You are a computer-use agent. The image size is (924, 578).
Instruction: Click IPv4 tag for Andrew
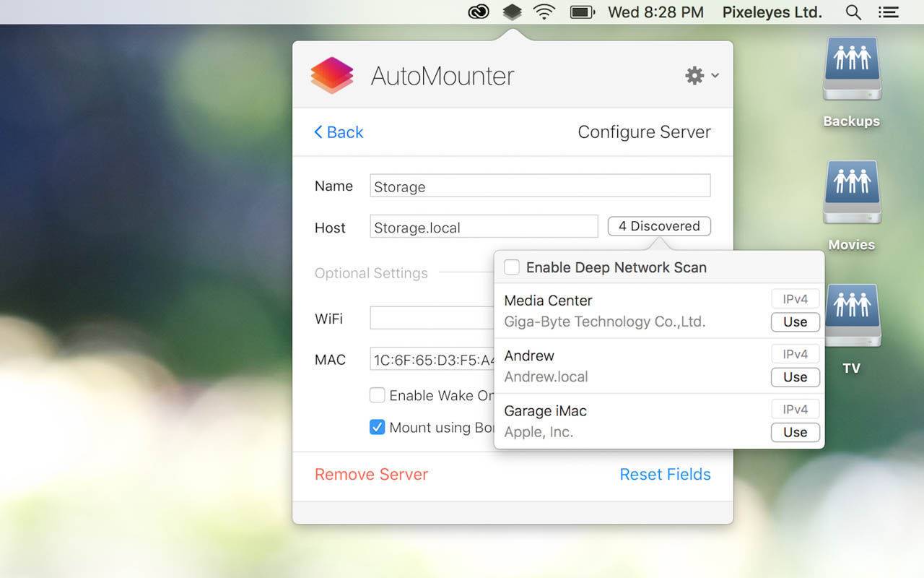(796, 354)
